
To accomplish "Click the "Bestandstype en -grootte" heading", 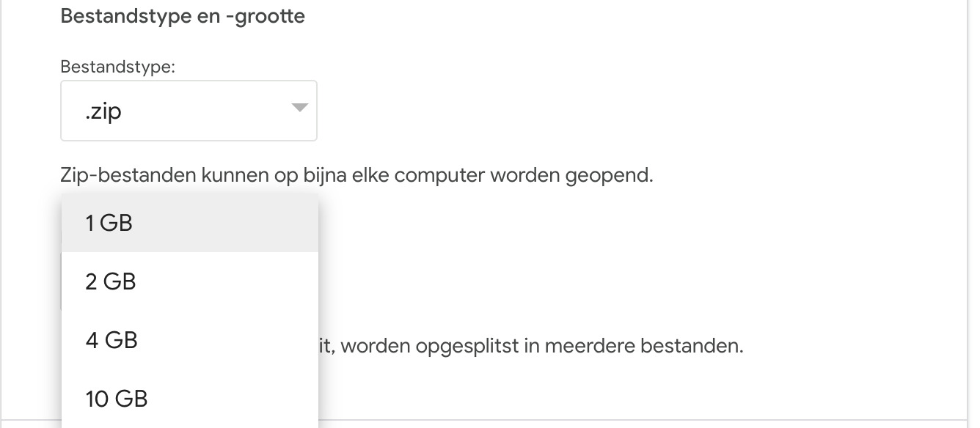I will coord(182,16).
